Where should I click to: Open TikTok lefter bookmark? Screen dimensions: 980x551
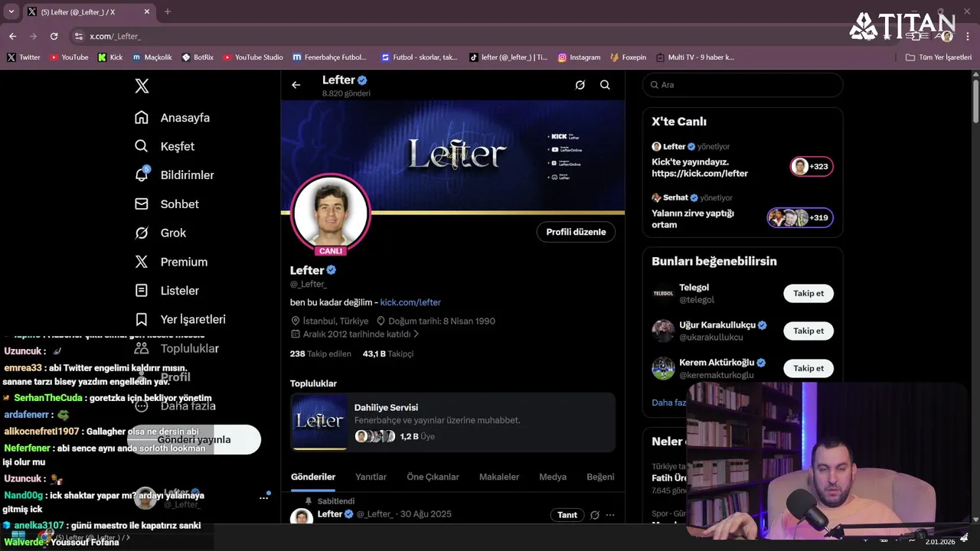(508, 57)
